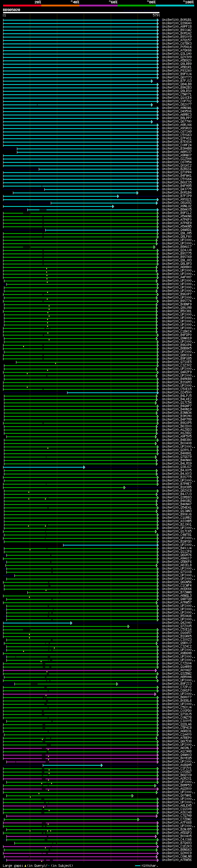This screenshot has height=868, width=197.
Task: Select the label UniRef100_Q4W8D1
Action: tap(177, 230)
